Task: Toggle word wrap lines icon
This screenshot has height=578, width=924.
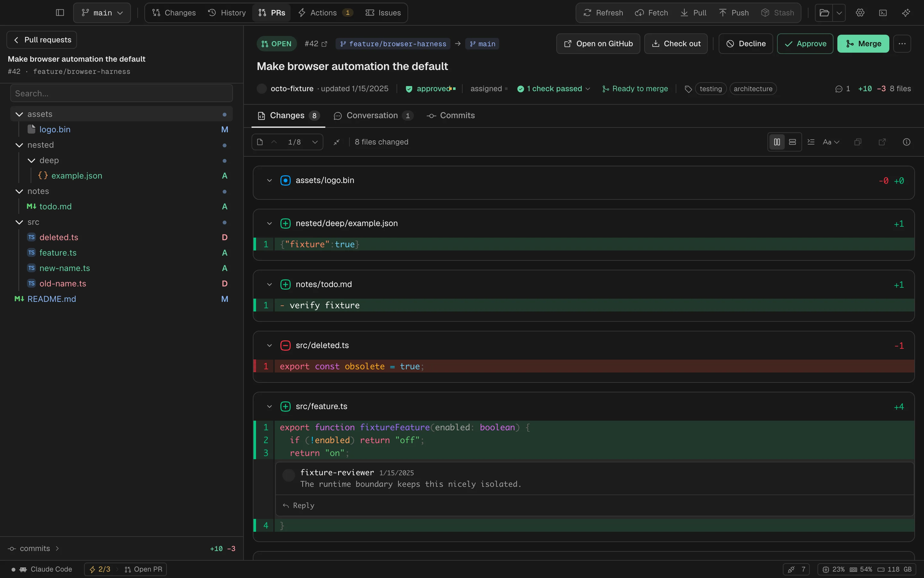Action: point(811,142)
